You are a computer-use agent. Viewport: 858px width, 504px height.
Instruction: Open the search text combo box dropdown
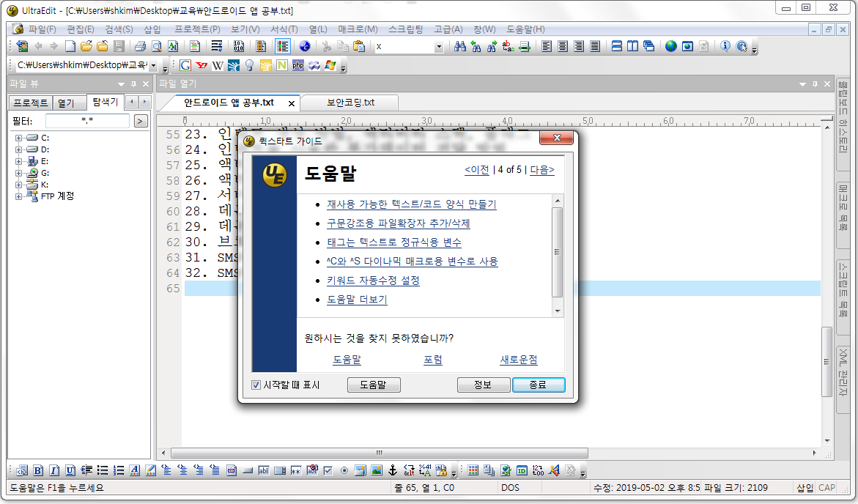point(438,47)
